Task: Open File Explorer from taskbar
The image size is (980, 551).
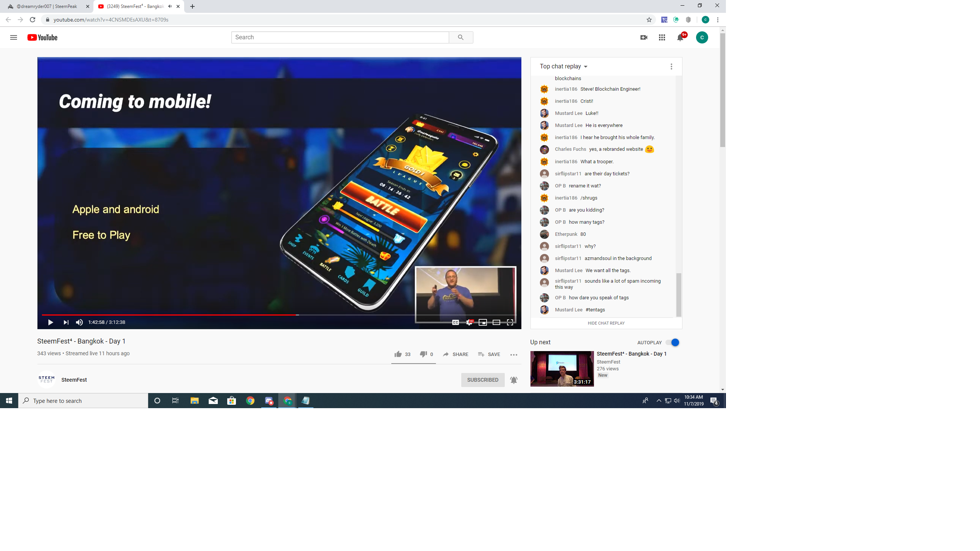Action: click(x=194, y=401)
